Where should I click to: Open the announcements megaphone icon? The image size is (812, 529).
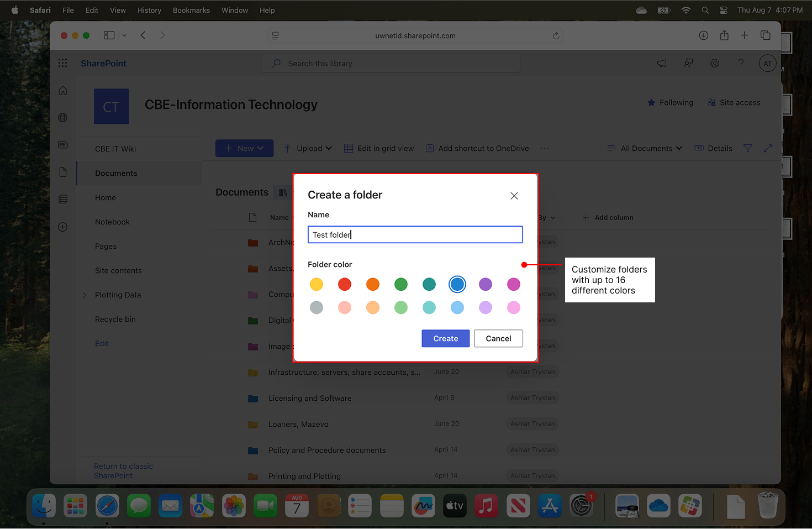[661, 63]
